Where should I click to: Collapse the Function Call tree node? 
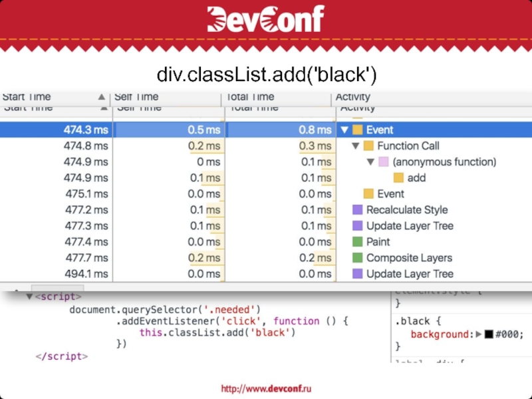coord(356,146)
